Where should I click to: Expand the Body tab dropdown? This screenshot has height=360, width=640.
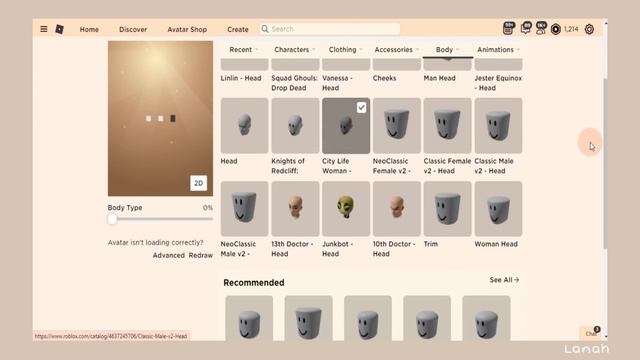[x=448, y=49]
